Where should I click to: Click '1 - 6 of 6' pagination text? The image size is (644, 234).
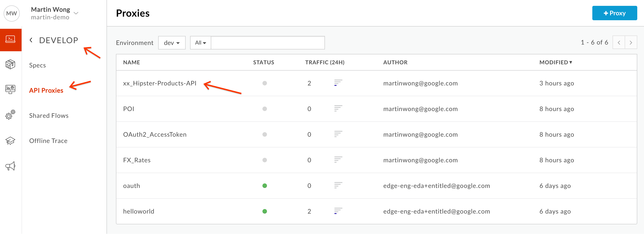click(x=594, y=42)
